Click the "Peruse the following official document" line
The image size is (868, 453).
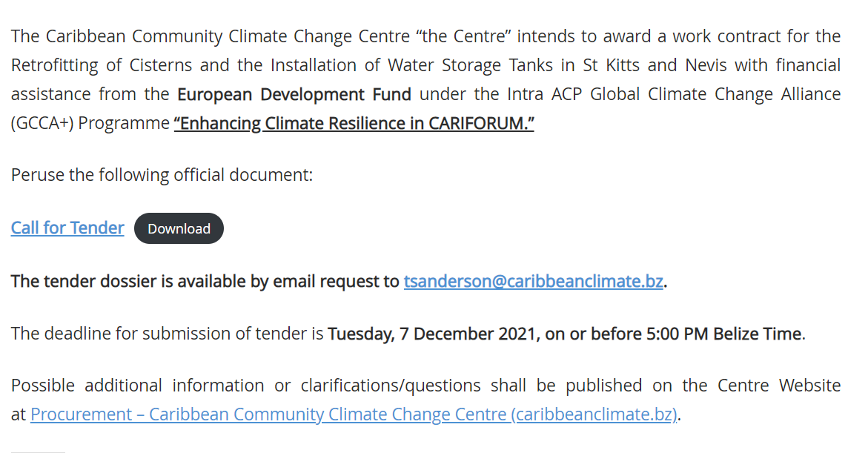pyautogui.click(x=162, y=175)
